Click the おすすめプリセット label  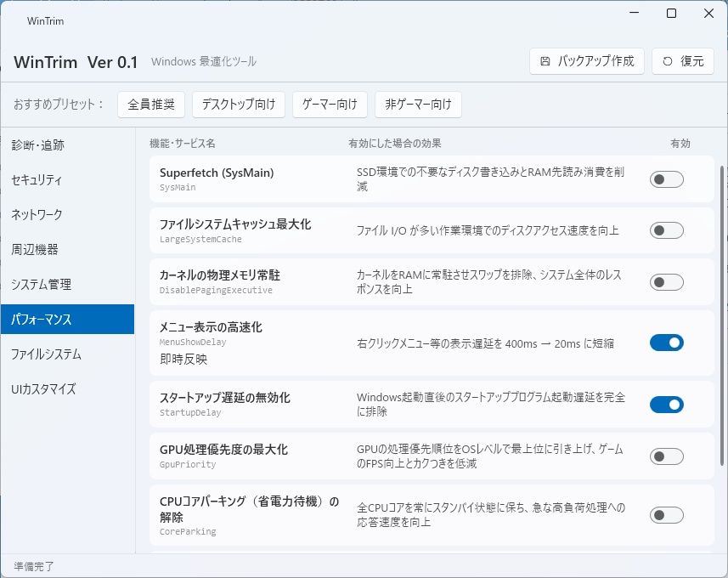pos(59,104)
